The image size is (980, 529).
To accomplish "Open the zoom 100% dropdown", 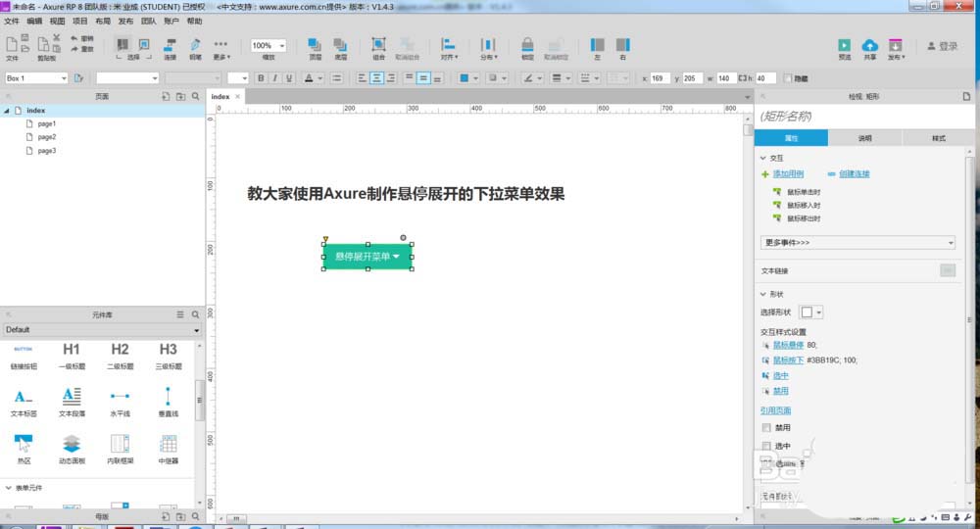I will (x=269, y=46).
